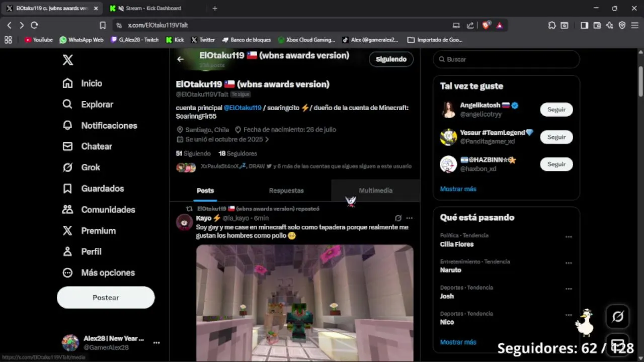
Task: Open the X logo home link
Action: (68, 60)
